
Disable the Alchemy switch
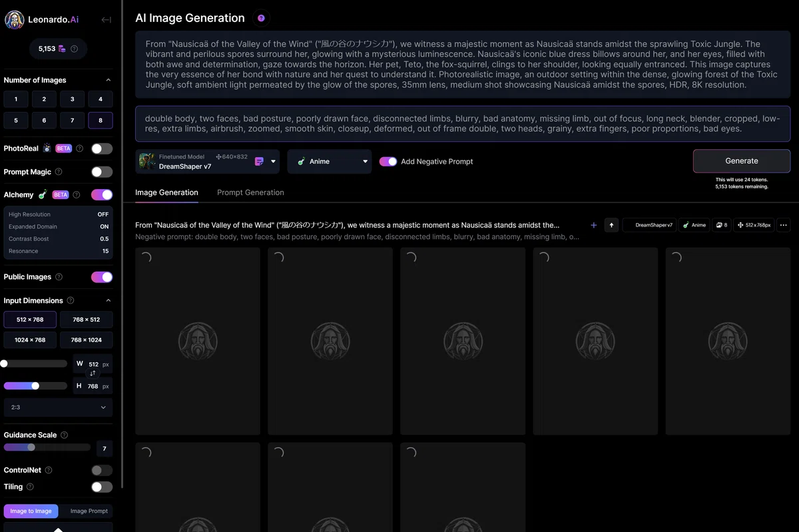point(102,195)
